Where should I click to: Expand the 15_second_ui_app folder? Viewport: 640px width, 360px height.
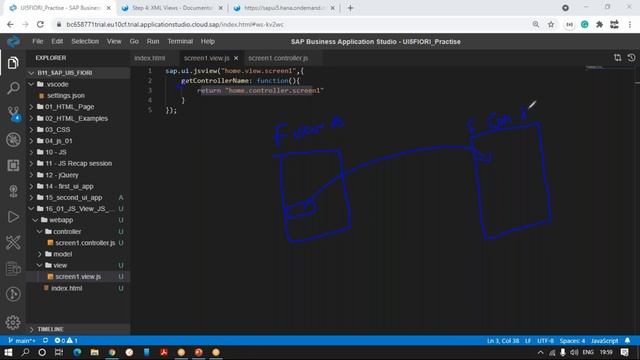[x=31, y=198]
